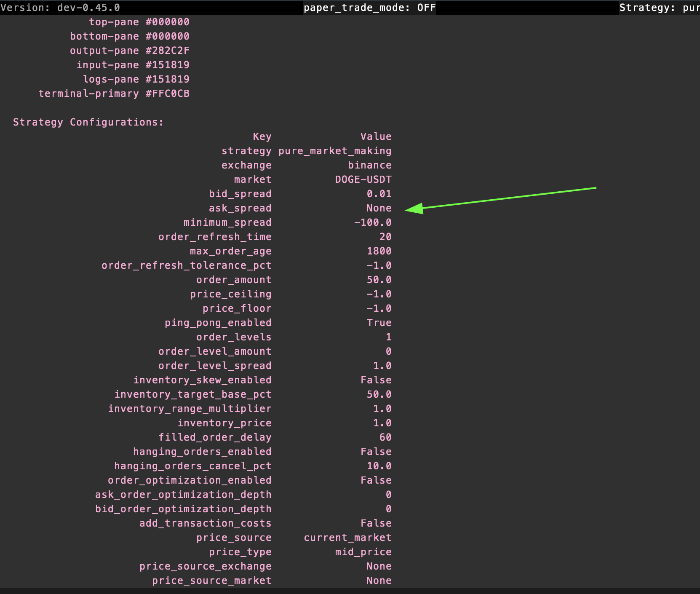Select the 'terminal-primary #FFC0CB' line
This screenshot has height=594, width=700.
tap(114, 94)
